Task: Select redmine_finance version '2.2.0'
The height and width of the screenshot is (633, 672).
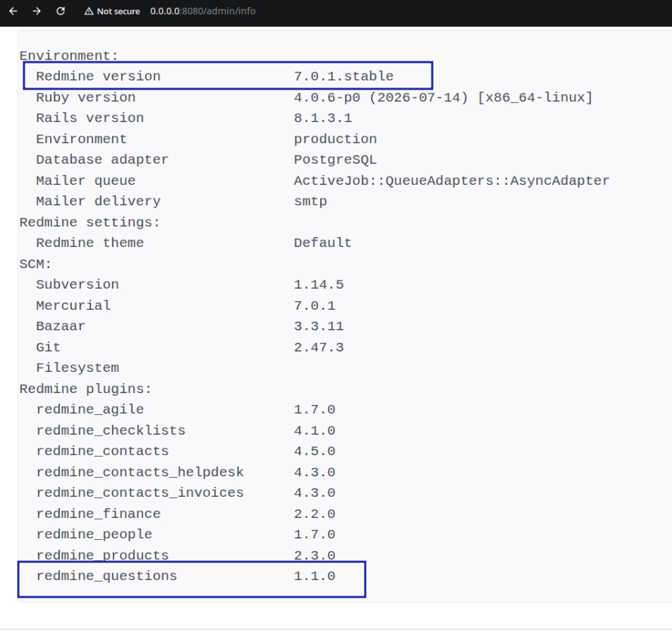Action: pos(314,513)
